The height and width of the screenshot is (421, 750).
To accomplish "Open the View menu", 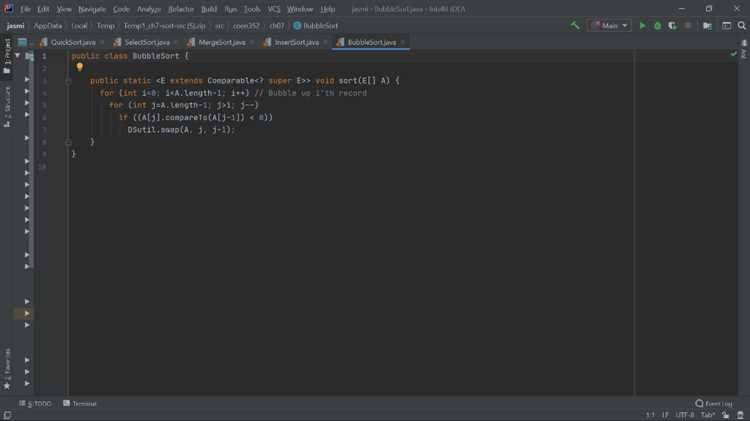I will [64, 9].
